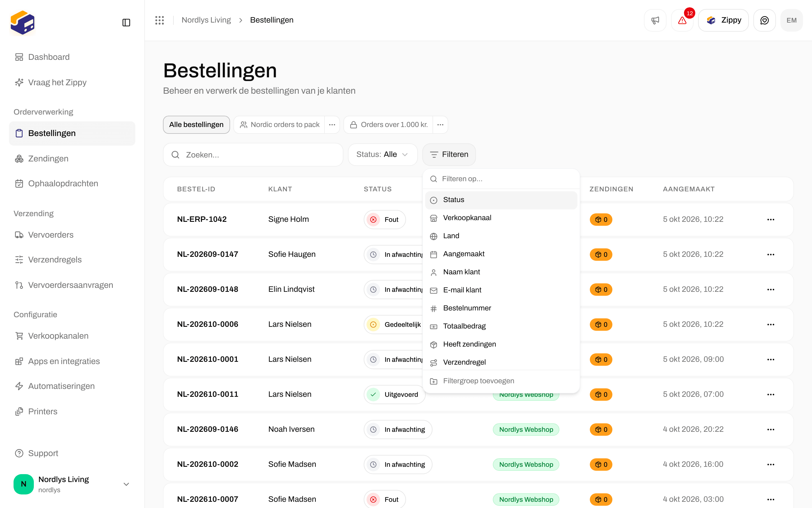Choose Verkoopkanaal filter option
The image size is (812, 508).
pyautogui.click(x=501, y=218)
